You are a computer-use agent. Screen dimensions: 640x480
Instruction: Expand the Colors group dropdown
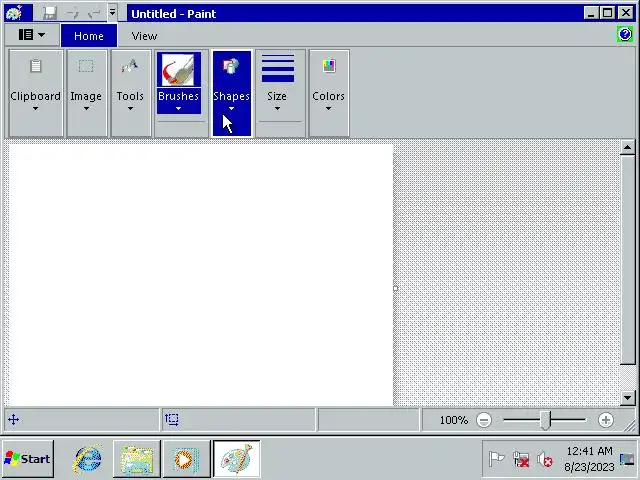pyautogui.click(x=329, y=93)
